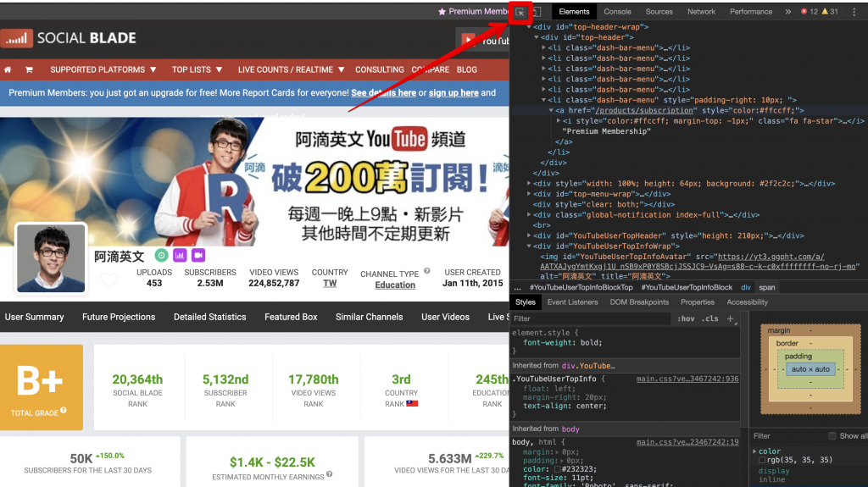Click help icon by Estimated Monthly Earnings
This screenshot has width=868, height=487.
[330, 473]
